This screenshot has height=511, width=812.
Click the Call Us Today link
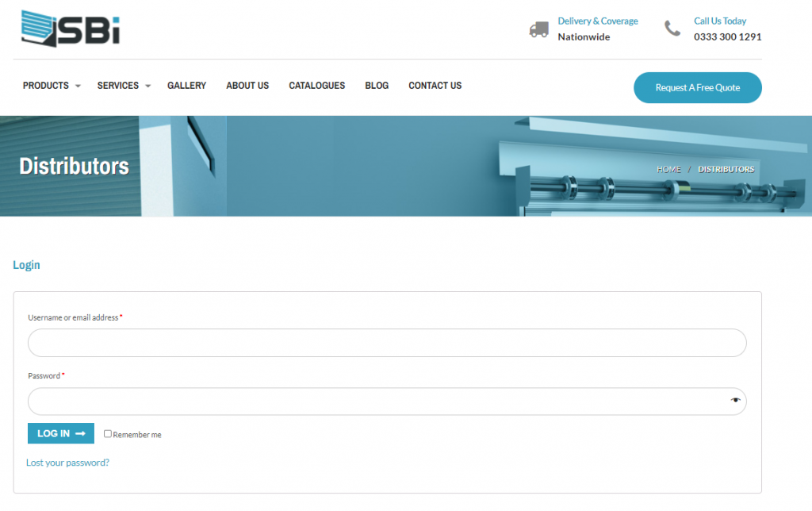(720, 21)
